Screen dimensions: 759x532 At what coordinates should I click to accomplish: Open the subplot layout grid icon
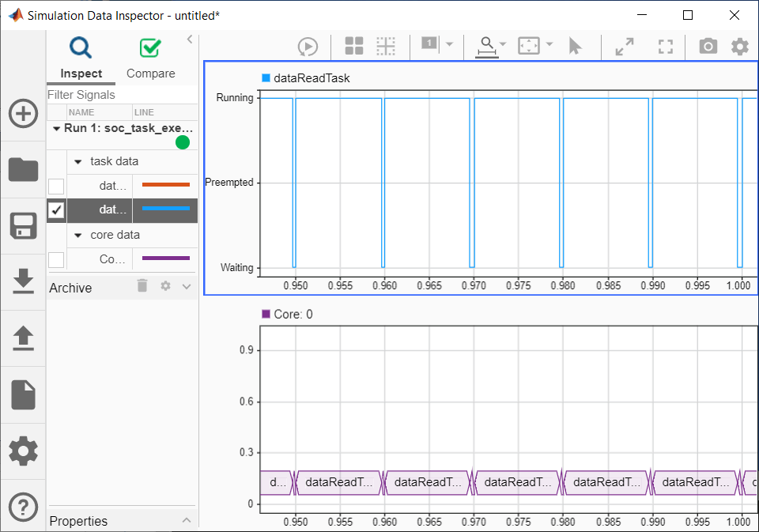(354, 46)
